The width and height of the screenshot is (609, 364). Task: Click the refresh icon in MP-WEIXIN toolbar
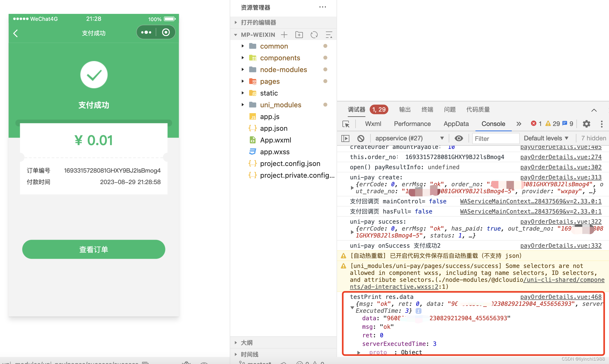click(x=315, y=35)
